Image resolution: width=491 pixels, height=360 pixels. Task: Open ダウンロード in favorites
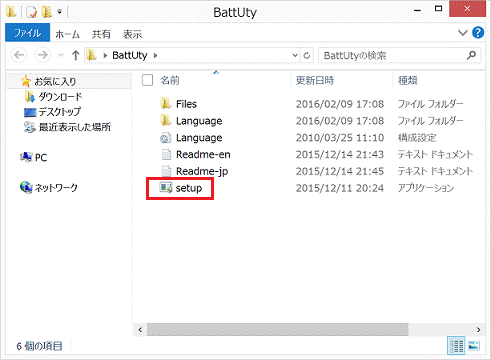60,97
